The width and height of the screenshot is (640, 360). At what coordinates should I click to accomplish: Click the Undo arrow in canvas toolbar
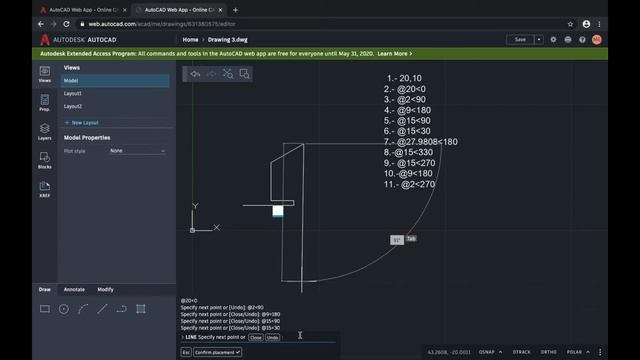click(195, 74)
